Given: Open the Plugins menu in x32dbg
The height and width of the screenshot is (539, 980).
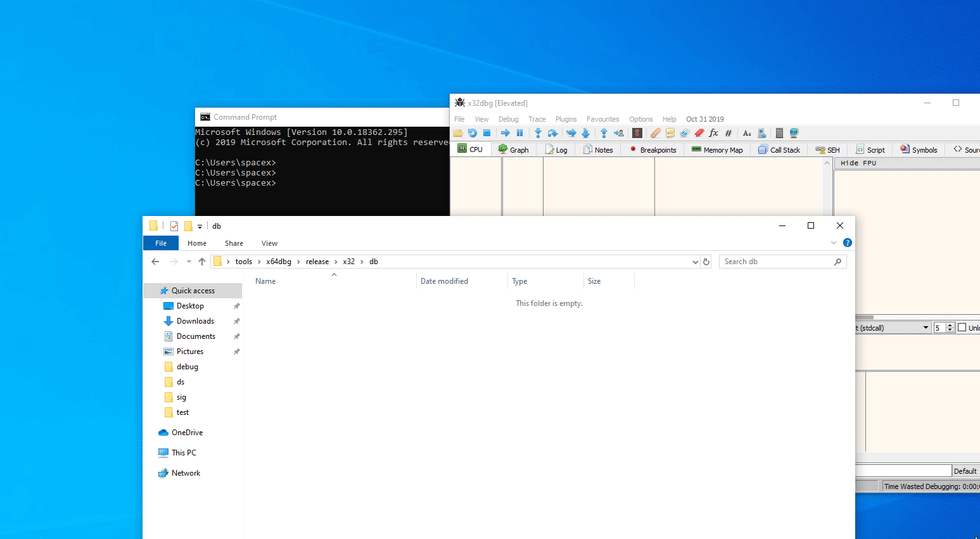Looking at the screenshot, I should [x=566, y=119].
